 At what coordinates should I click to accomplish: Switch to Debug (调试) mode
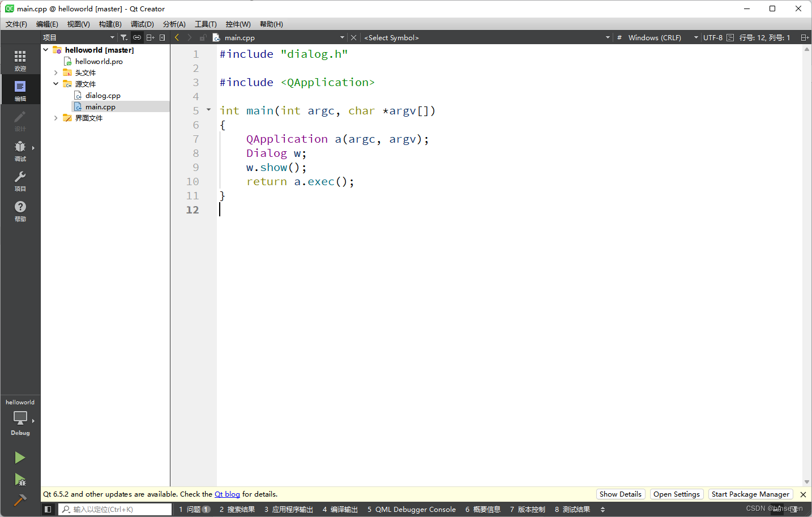coord(20,150)
